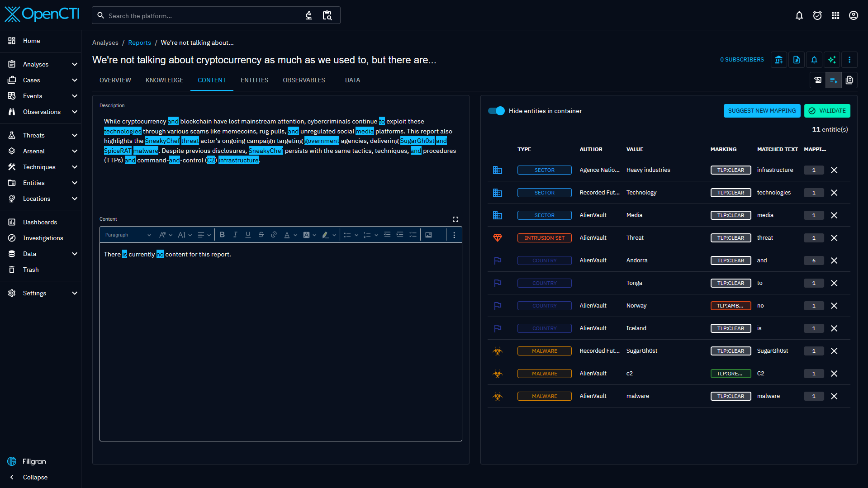Expand the Settings sidebar menu
Image resolution: width=868 pixels, height=488 pixels.
[x=75, y=293]
